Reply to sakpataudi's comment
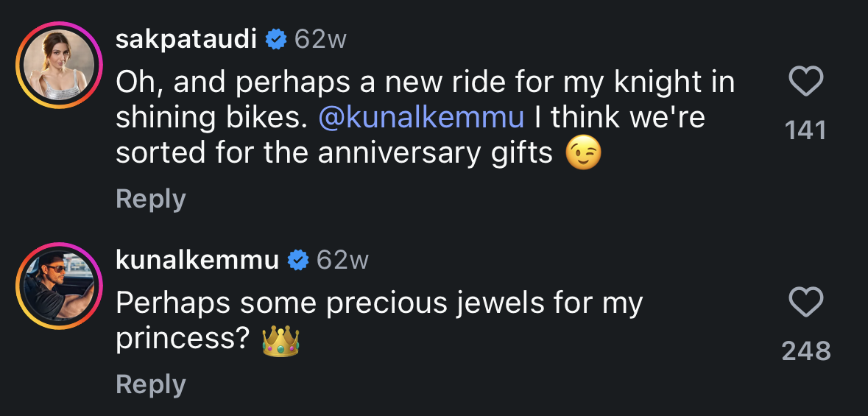Viewport: 868px width, 416px height. tap(151, 199)
